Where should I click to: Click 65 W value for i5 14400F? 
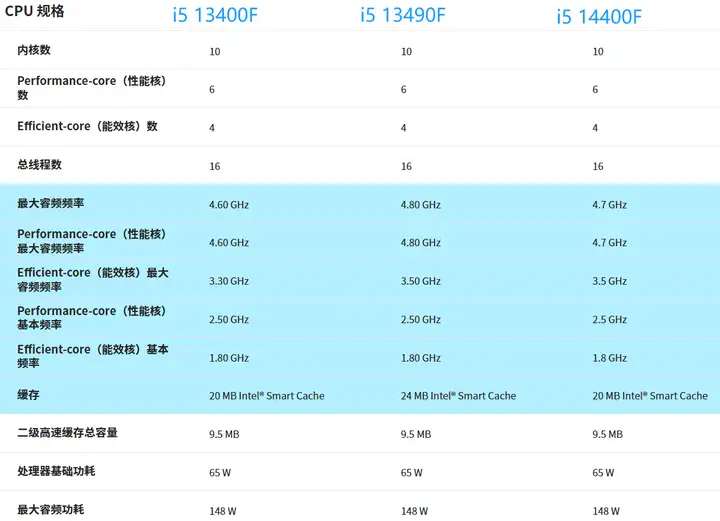603,473
